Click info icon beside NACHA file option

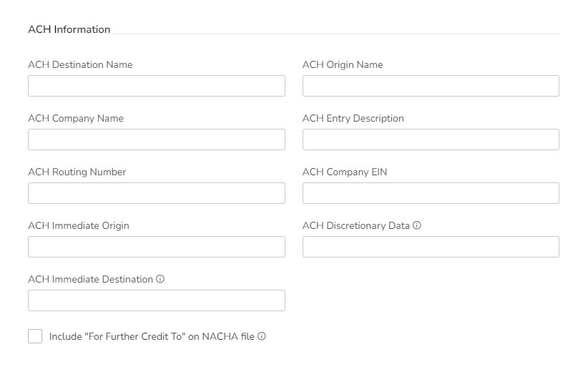click(262, 336)
